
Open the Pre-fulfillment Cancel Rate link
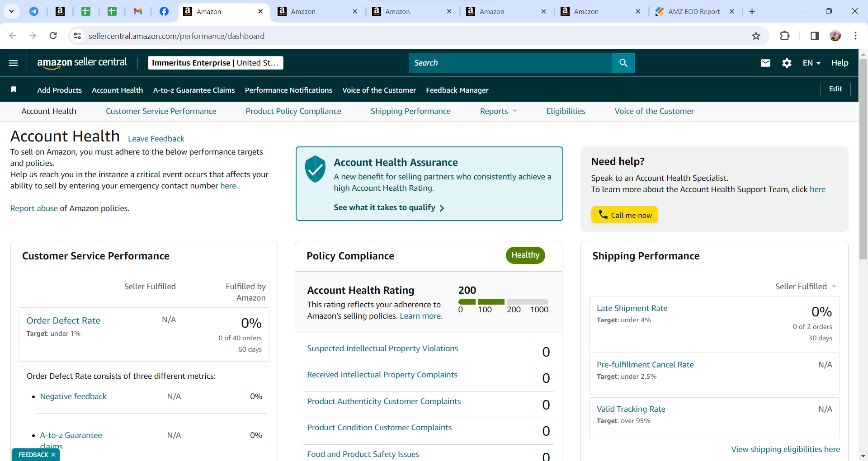(645, 365)
